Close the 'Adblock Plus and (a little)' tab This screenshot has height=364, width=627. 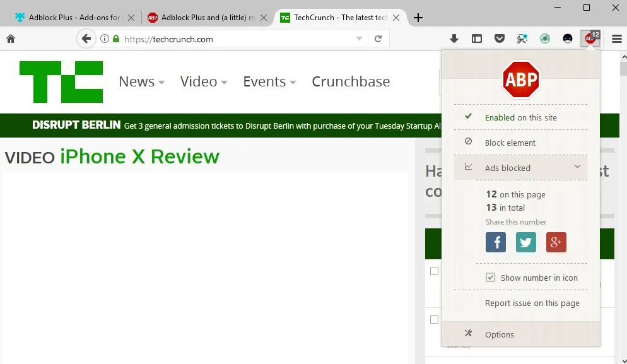(264, 18)
